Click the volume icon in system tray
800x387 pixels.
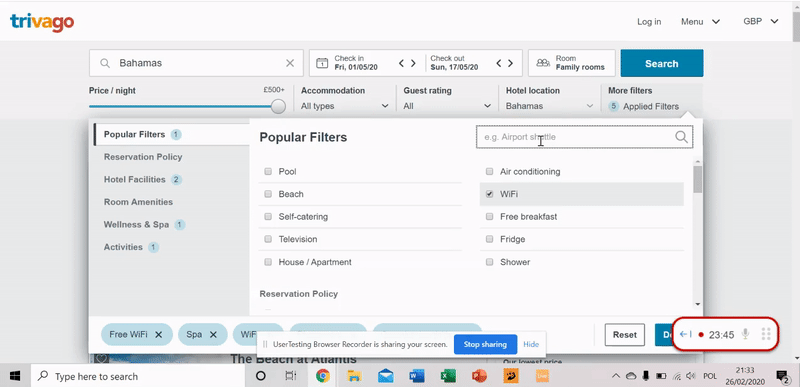[691, 376]
